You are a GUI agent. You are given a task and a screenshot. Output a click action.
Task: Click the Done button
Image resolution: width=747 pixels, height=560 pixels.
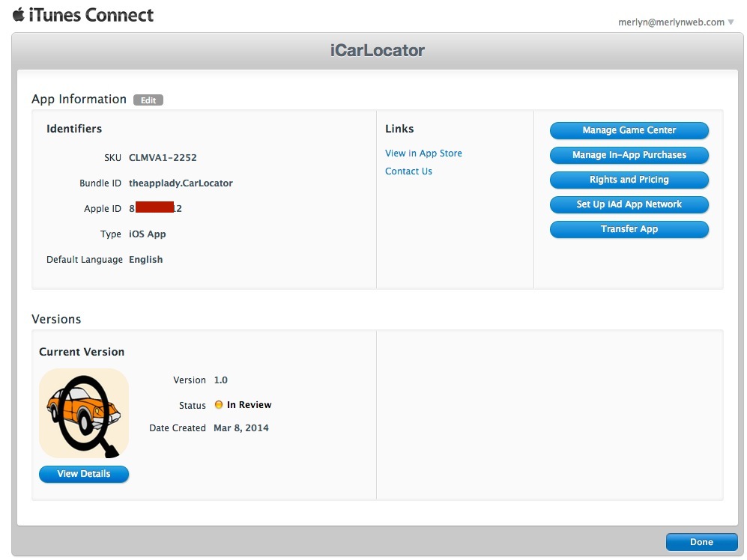701,542
